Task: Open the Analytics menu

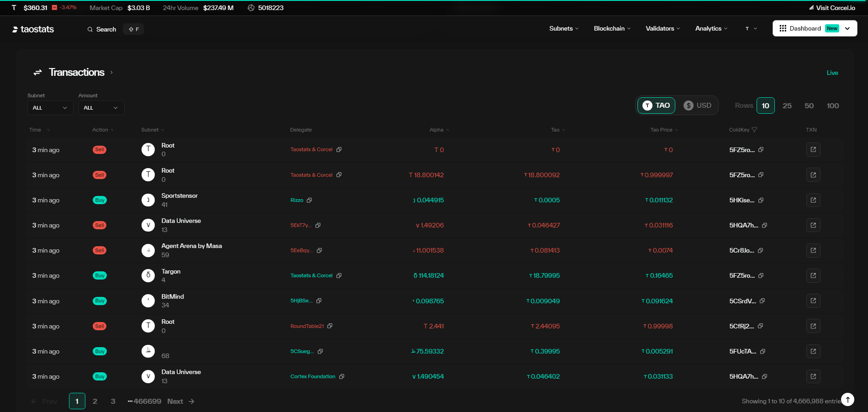Action: point(711,28)
